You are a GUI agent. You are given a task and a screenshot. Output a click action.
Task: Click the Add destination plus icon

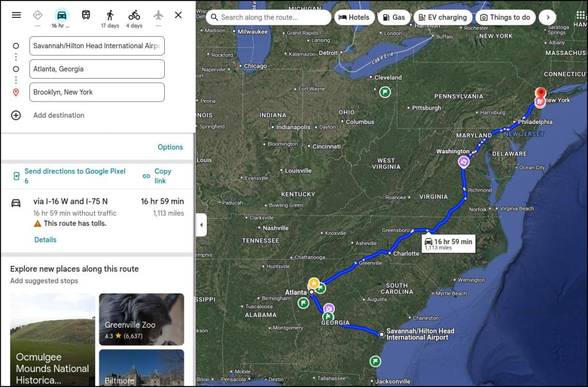pos(16,115)
